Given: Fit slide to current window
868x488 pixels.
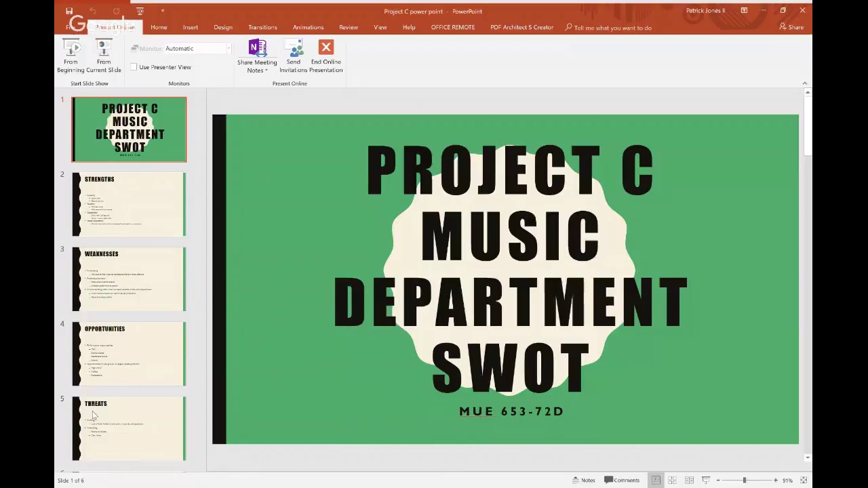Looking at the screenshot, I should [804, 480].
